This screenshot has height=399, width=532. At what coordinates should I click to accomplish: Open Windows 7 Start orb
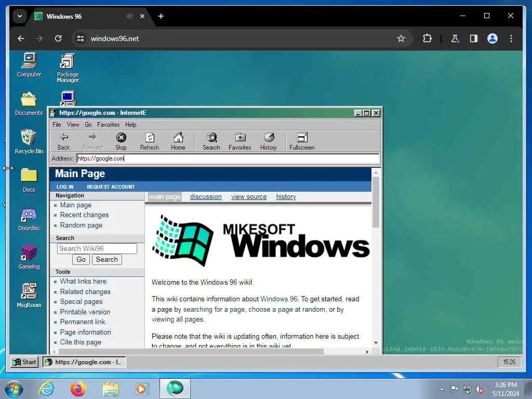14,389
